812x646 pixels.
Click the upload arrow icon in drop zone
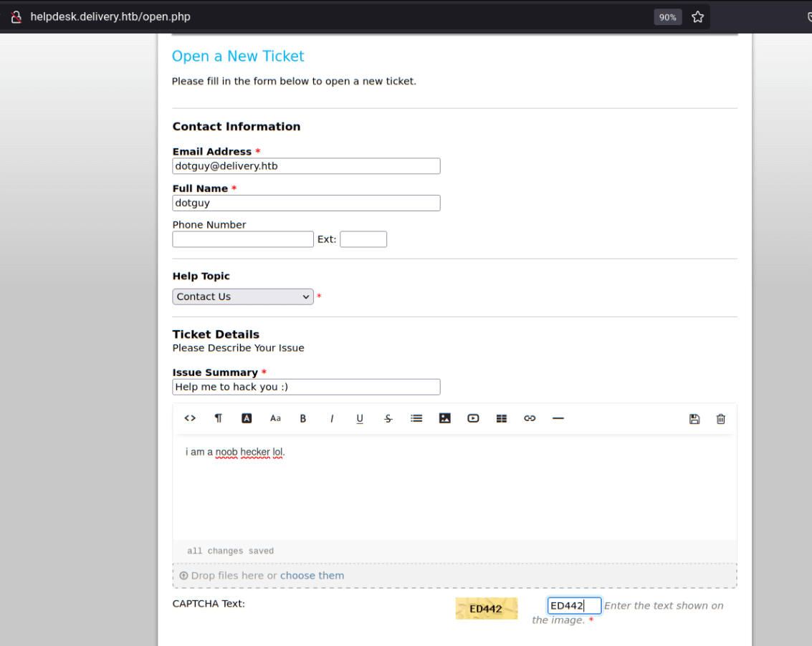[183, 576]
